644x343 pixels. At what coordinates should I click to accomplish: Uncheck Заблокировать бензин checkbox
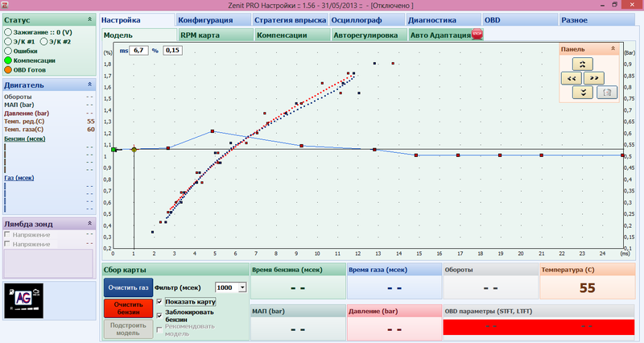(159, 315)
